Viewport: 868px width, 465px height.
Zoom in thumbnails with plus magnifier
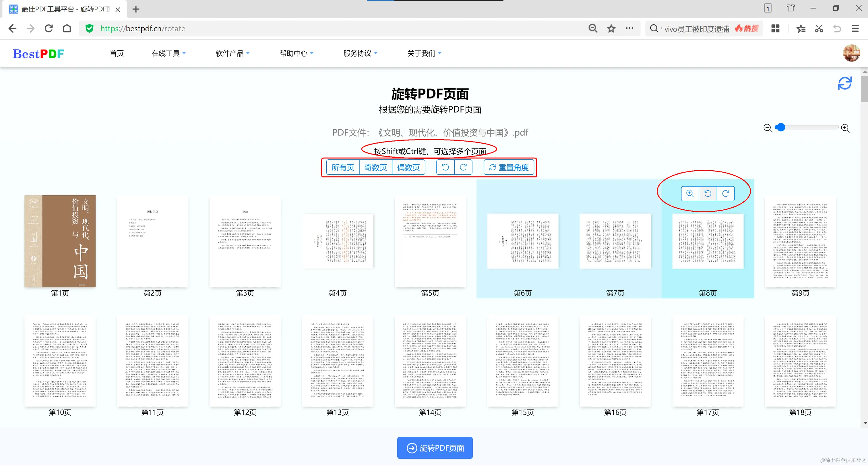tap(845, 128)
